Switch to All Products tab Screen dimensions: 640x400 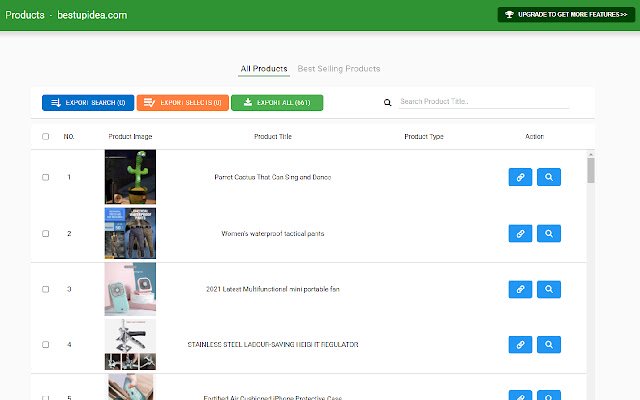click(264, 69)
